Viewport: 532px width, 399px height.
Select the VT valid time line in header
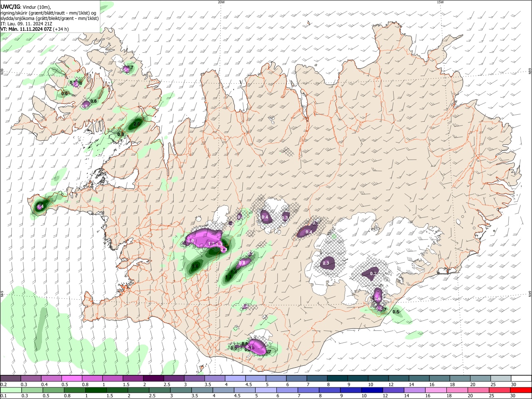coord(35,29)
